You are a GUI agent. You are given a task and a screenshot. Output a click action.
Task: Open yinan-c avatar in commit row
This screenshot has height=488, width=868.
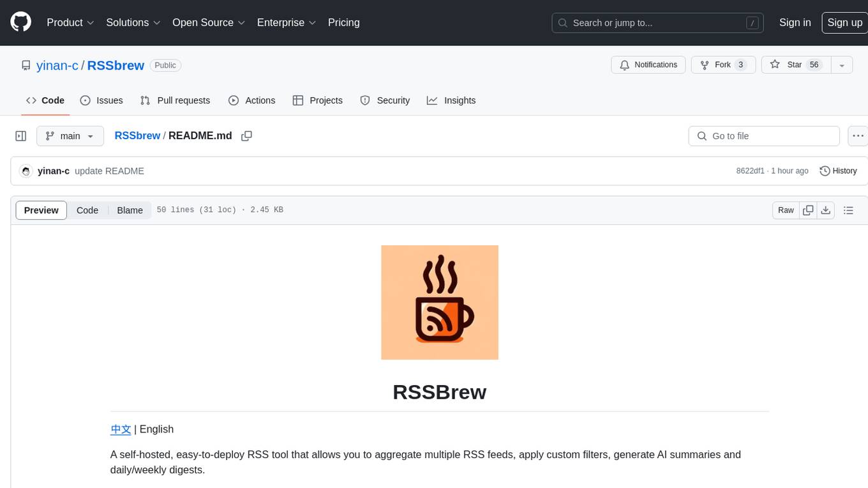tap(26, 171)
